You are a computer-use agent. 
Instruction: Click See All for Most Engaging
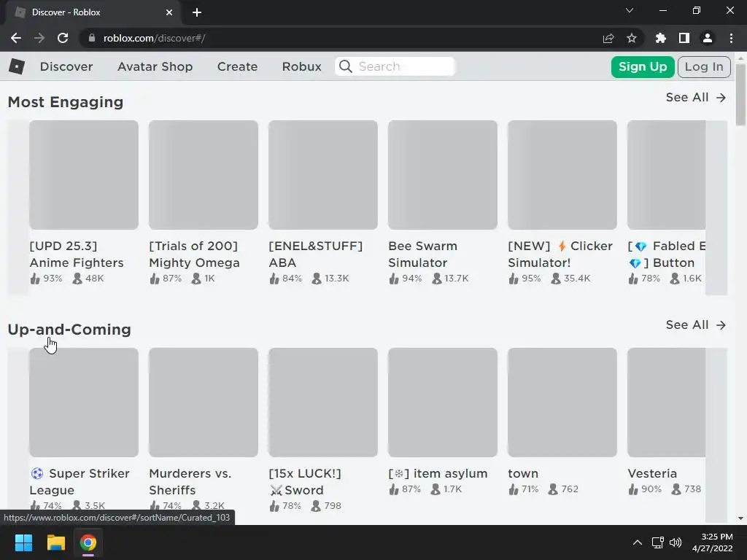[695, 98]
